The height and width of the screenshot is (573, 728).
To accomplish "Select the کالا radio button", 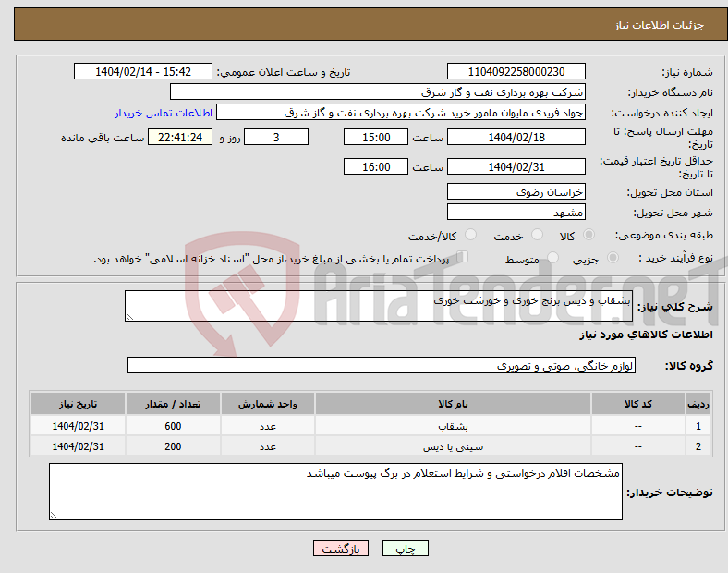I will [x=588, y=235].
